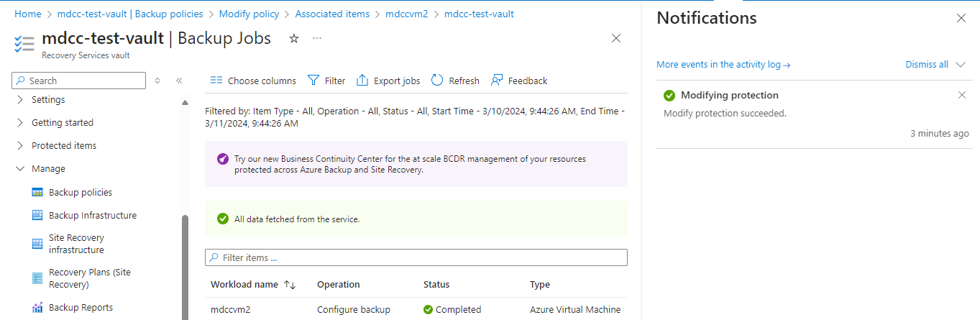980x320 pixels.
Task: Sort by Workload name column arrows
Action: [x=290, y=285]
